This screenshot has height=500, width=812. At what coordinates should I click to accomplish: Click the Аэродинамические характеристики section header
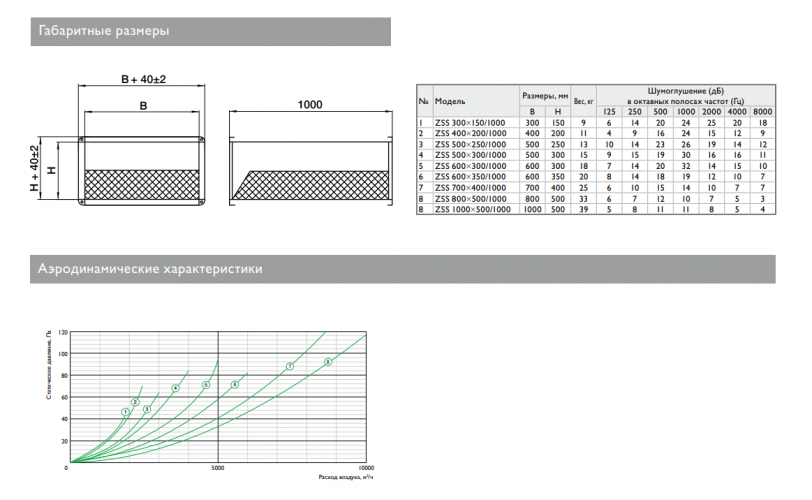403,269
